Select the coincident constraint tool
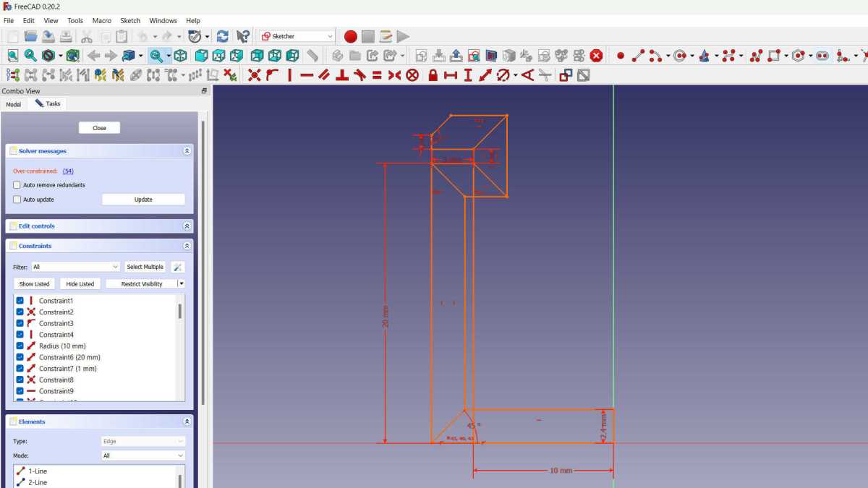 pos(255,74)
